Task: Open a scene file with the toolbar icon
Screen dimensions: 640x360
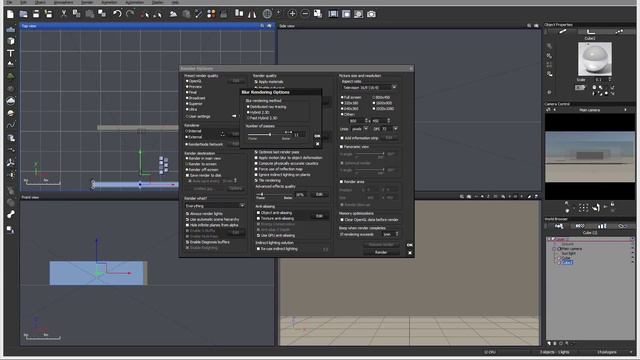Action: tap(23, 14)
